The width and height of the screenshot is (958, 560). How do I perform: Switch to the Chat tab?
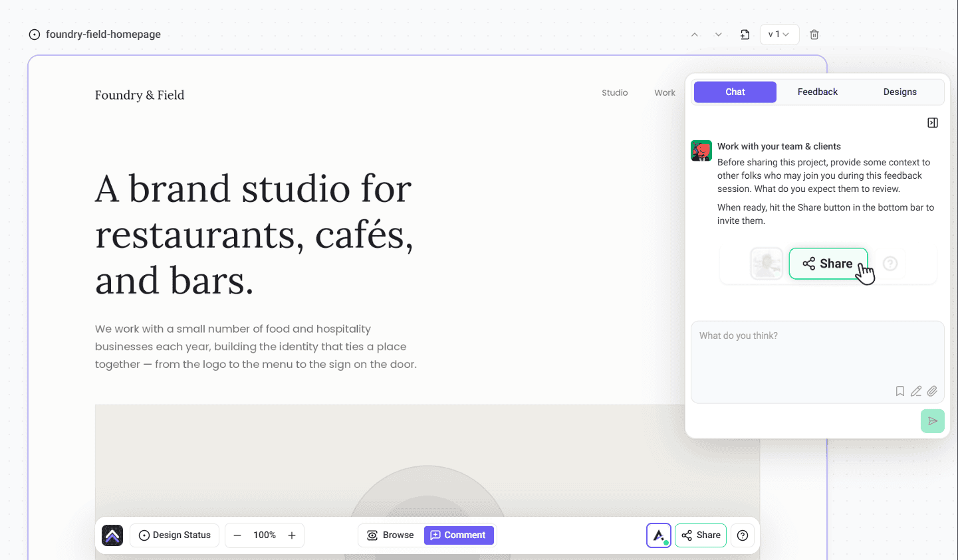735,92
